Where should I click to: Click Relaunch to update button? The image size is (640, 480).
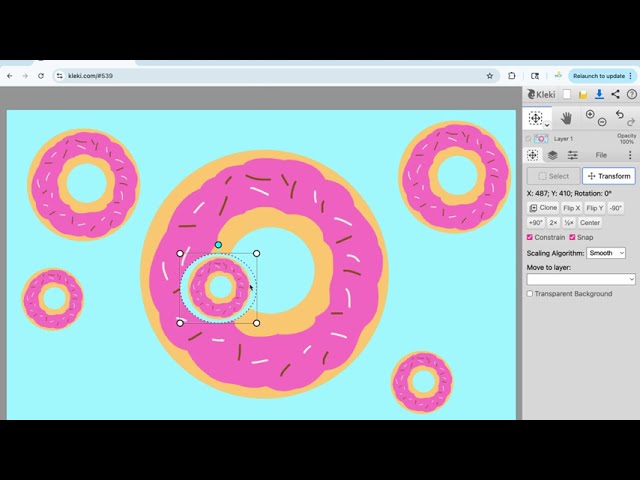(598, 76)
